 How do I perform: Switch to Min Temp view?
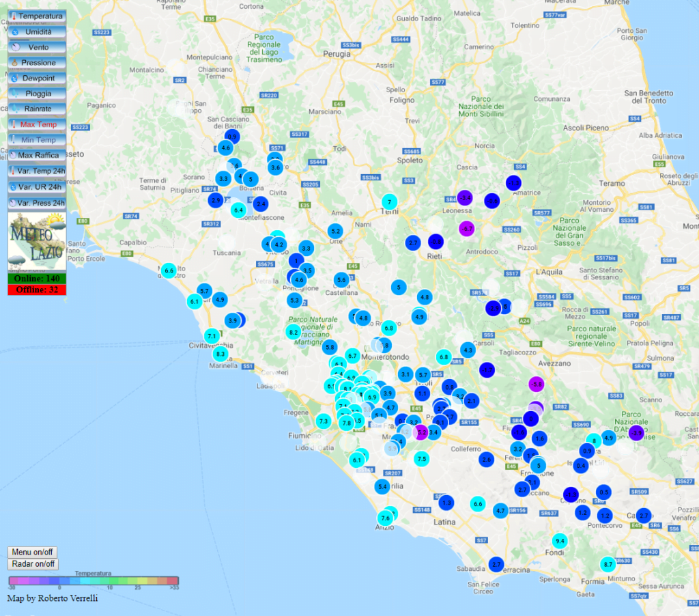(x=37, y=140)
